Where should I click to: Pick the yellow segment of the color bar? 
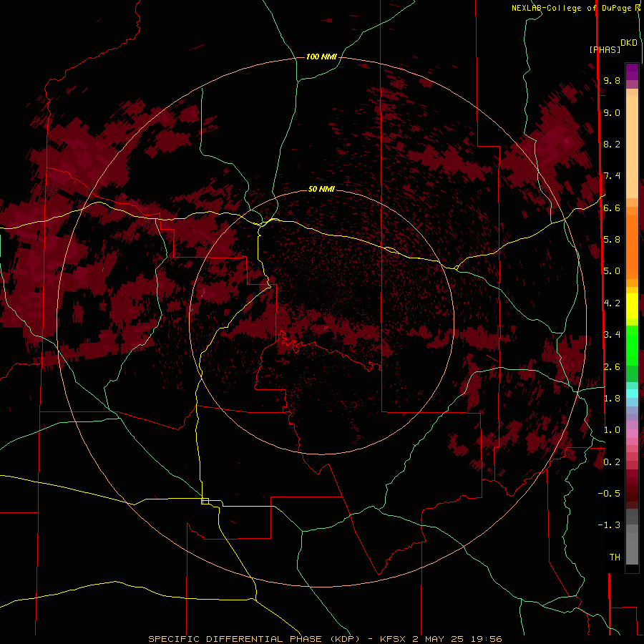(632, 306)
